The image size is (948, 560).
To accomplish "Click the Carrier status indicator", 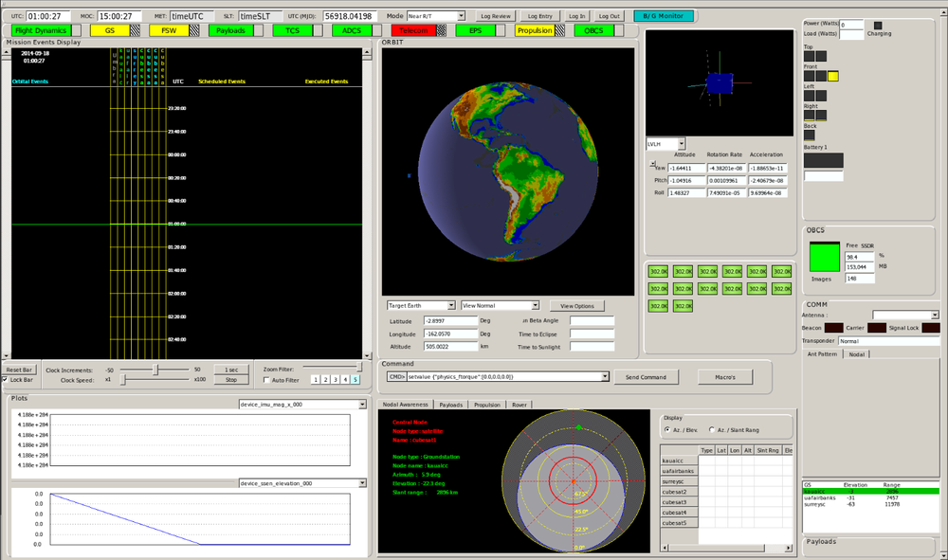I will [877, 328].
